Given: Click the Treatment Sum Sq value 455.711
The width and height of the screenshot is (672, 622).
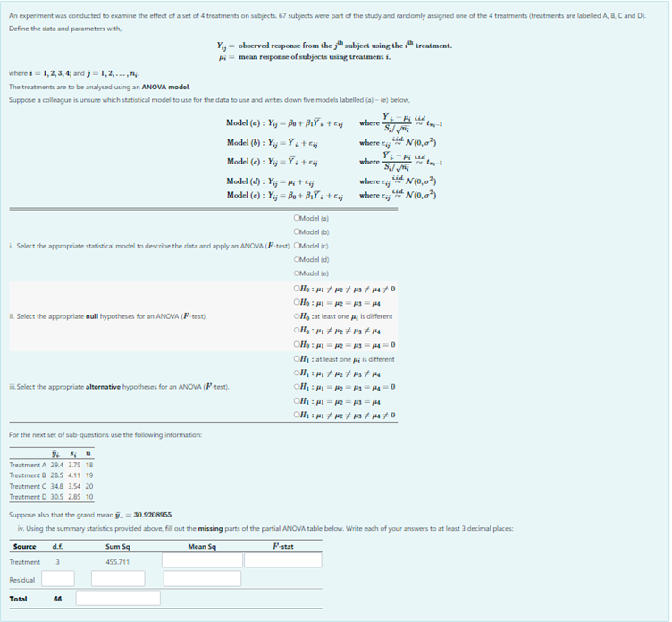Looking at the screenshot, I should pos(117,562).
